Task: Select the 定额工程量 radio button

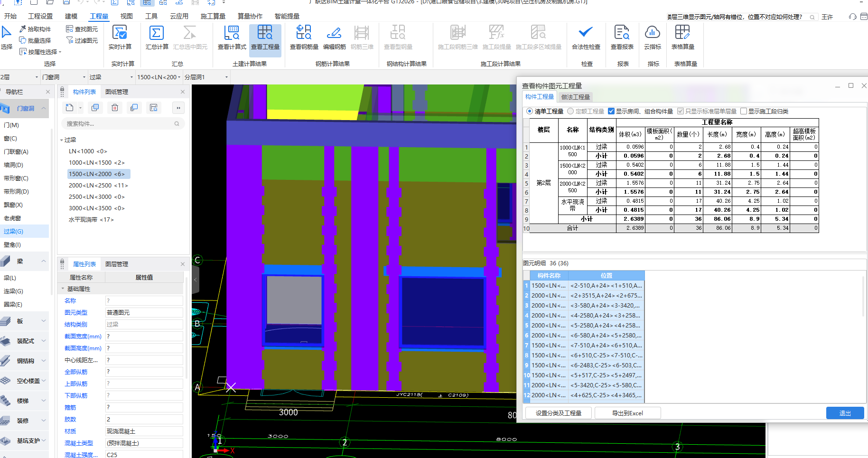Action: [571, 111]
